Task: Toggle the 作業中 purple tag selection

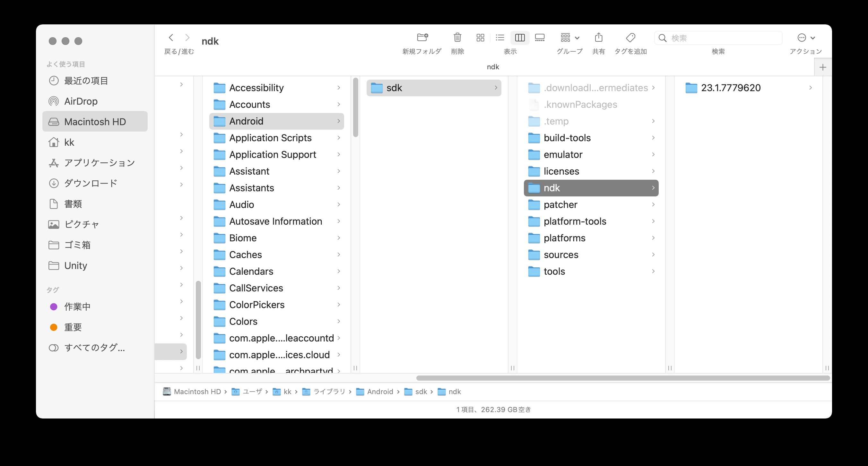Action: click(x=77, y=306)
